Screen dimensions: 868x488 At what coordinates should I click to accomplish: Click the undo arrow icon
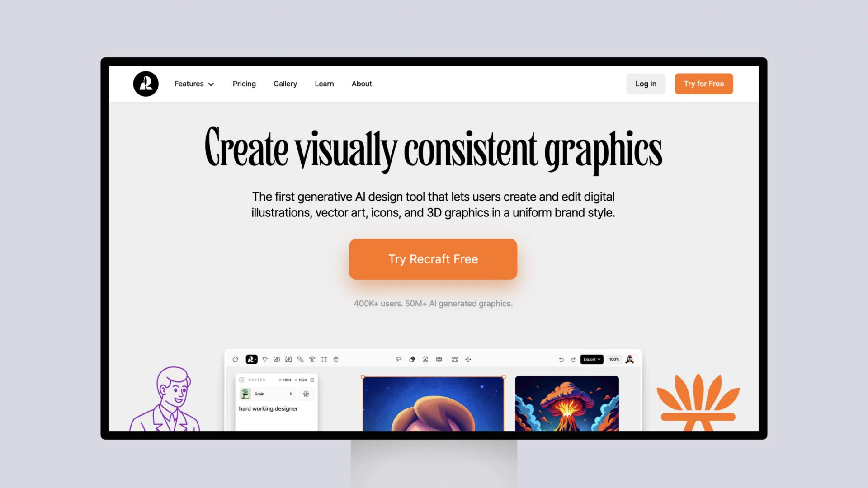561,359
